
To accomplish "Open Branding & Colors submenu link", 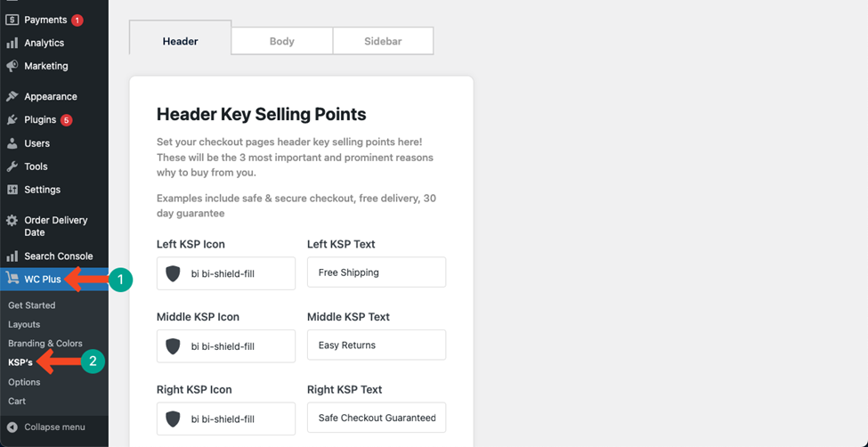I will tap(45, 344).
